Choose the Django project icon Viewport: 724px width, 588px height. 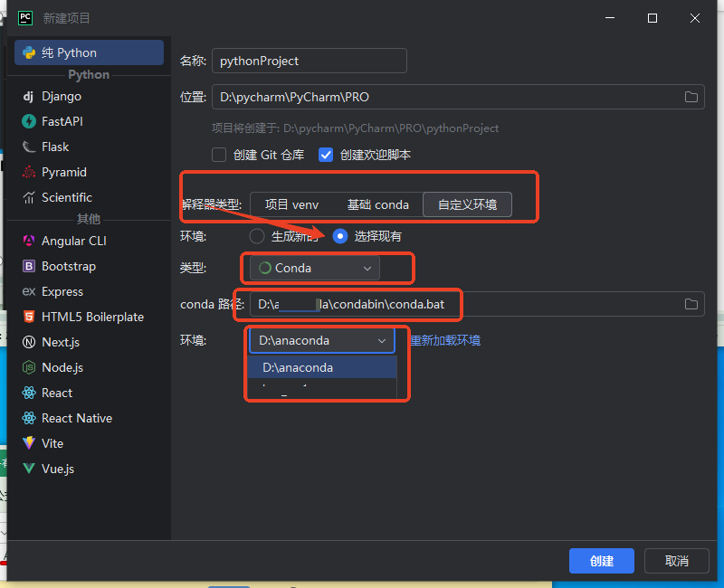tap(29, 96)
